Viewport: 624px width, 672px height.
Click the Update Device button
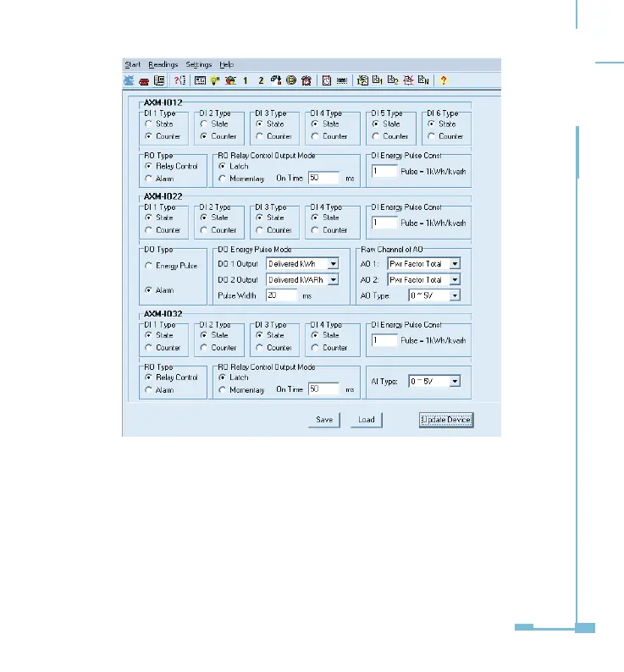[446, 420]
